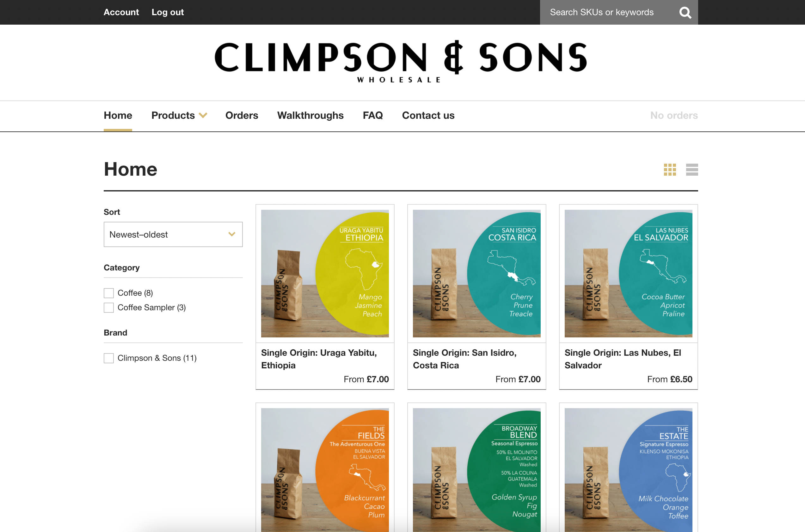The image size is (805, 532).
Task: Open Single Origin: Las Nubes, El Salvador title
Action: coord(623,359)
